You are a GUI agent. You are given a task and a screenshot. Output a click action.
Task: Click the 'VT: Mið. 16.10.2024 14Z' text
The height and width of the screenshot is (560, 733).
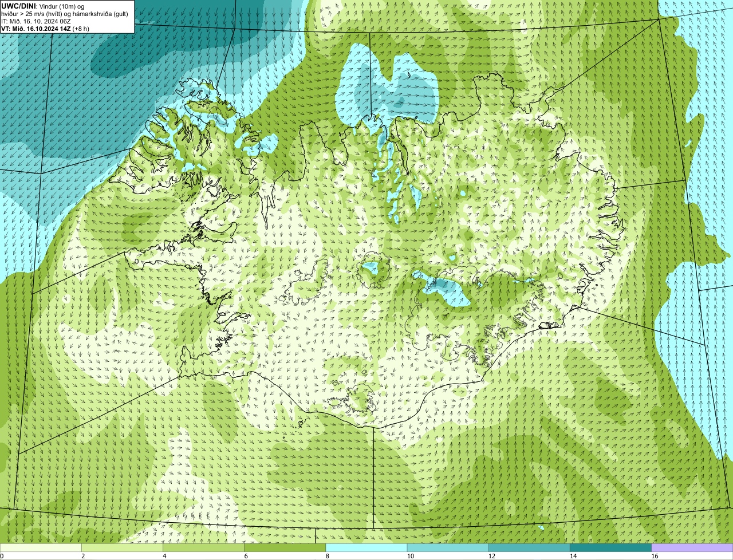tap(36, 29)
